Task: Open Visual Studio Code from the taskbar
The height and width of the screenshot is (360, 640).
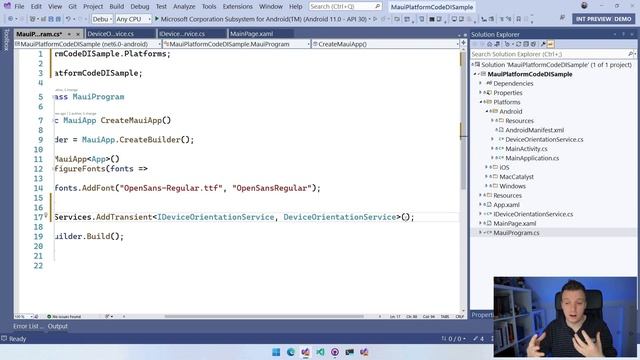Action: click(x=320, y=352)
